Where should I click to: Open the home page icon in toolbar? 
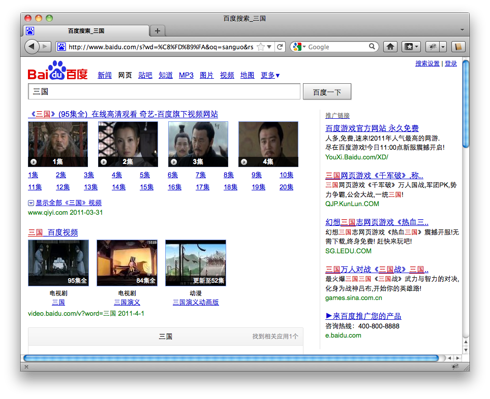[390, 47]
